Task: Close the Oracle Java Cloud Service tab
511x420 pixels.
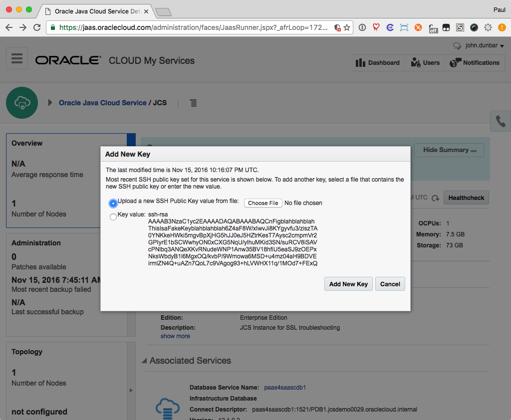Action: pos(146,11)
